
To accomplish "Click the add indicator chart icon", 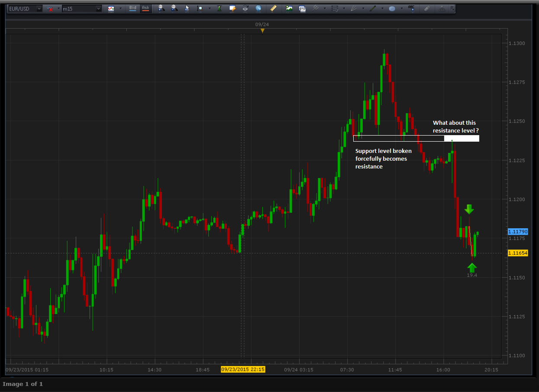I will pyautogui.click(x=289, y=8).
